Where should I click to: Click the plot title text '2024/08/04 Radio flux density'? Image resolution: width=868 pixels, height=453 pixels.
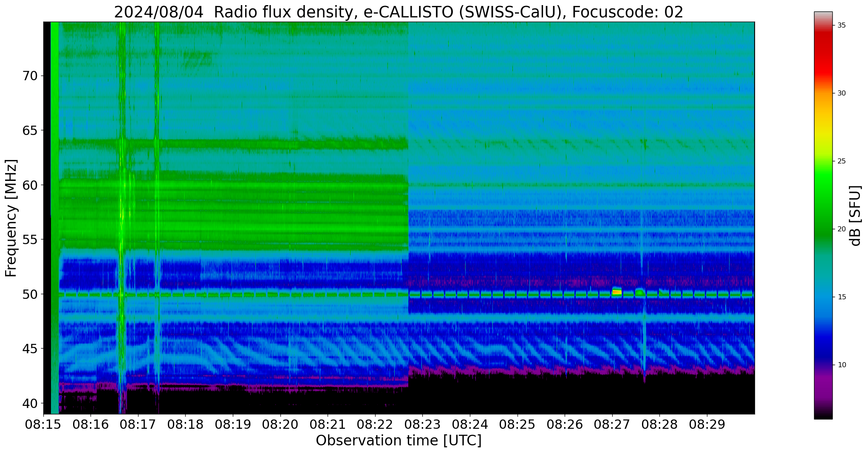pyautogui.click(x=235, y=12)
